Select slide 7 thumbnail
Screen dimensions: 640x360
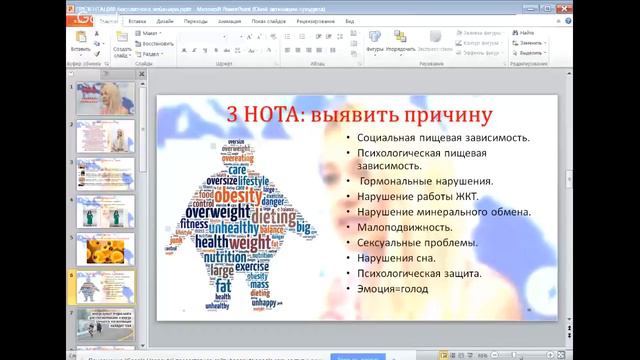(105, 324)
